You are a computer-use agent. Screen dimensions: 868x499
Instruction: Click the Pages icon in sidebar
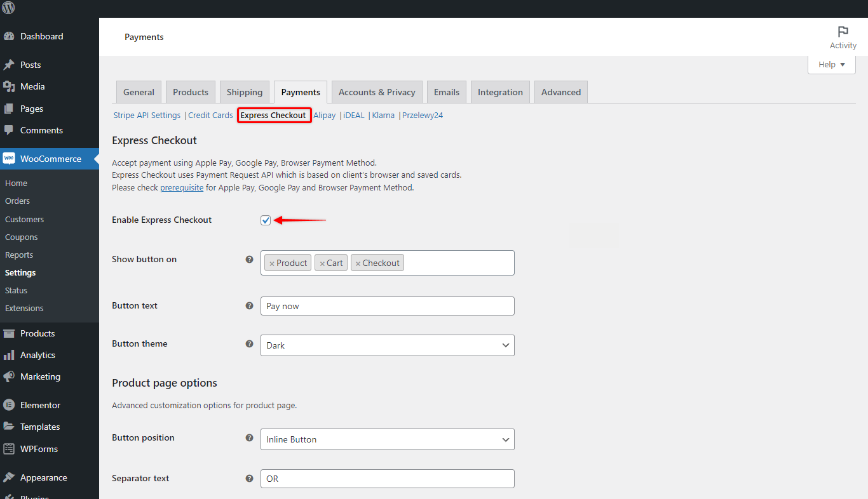(9, 109)
